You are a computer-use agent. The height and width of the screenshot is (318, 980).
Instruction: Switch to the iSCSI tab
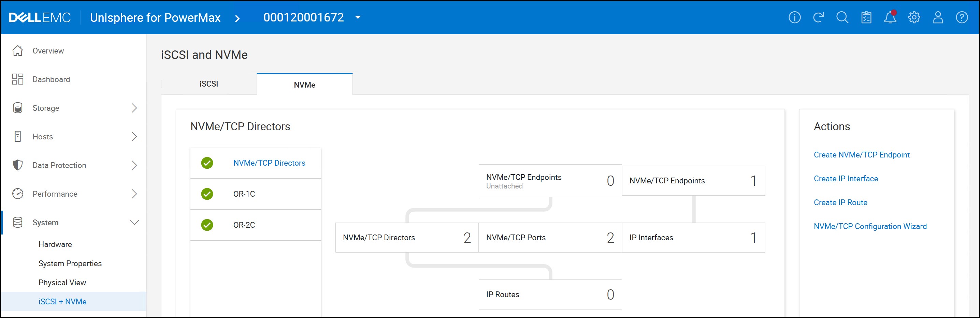209,84
